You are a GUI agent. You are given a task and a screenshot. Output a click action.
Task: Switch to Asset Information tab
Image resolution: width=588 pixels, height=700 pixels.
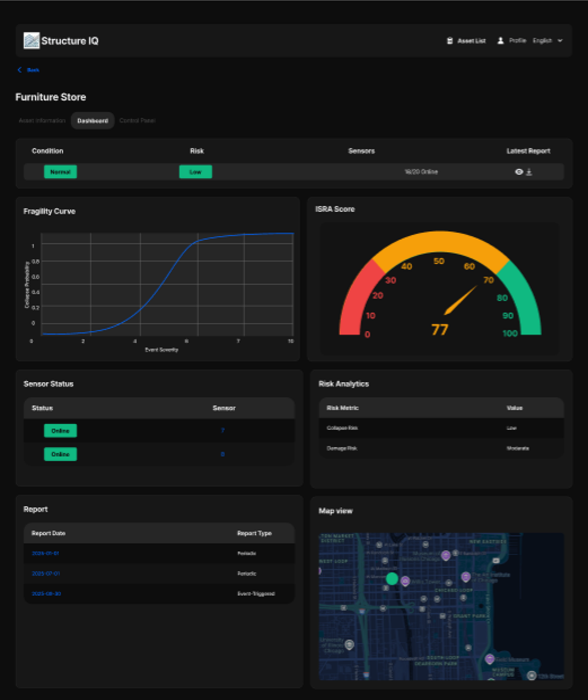coord(42,120)
